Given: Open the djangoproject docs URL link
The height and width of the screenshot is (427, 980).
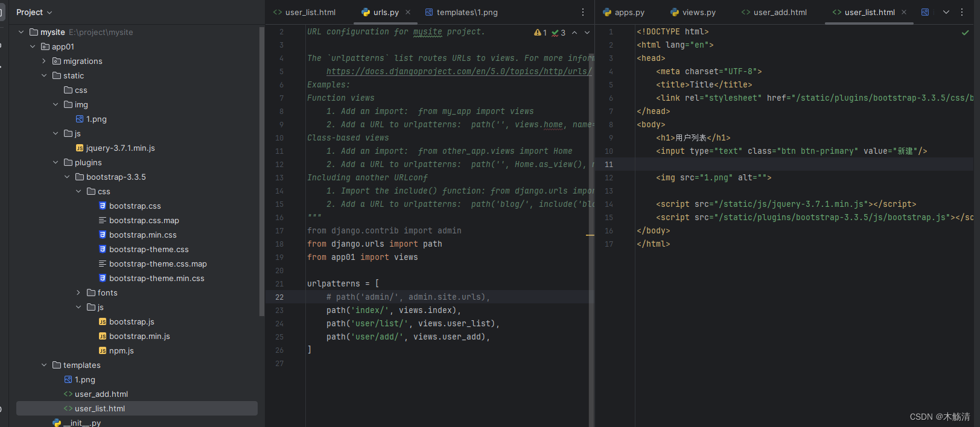Looking at the screenshot, I should pyautogui.click(x=459, y=71).
